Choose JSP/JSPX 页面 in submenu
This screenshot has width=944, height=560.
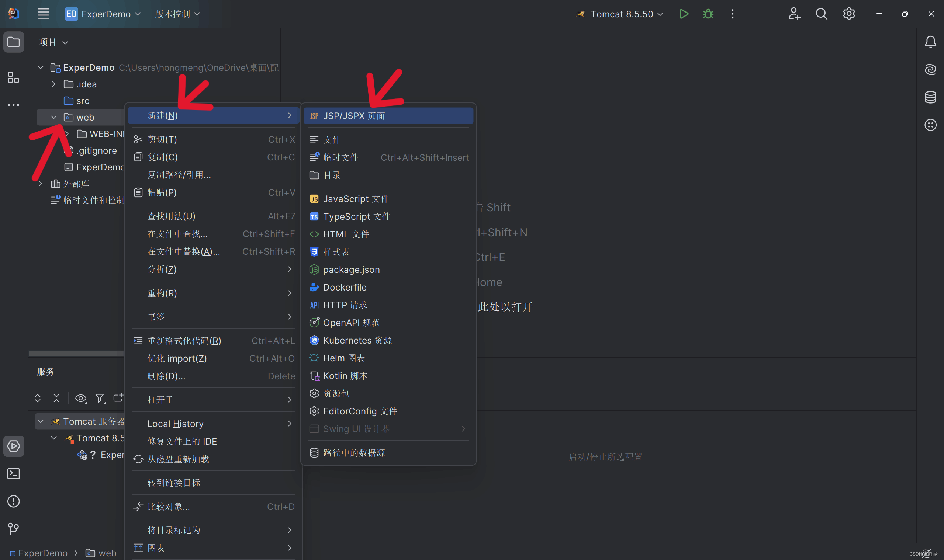click(388, 116)
